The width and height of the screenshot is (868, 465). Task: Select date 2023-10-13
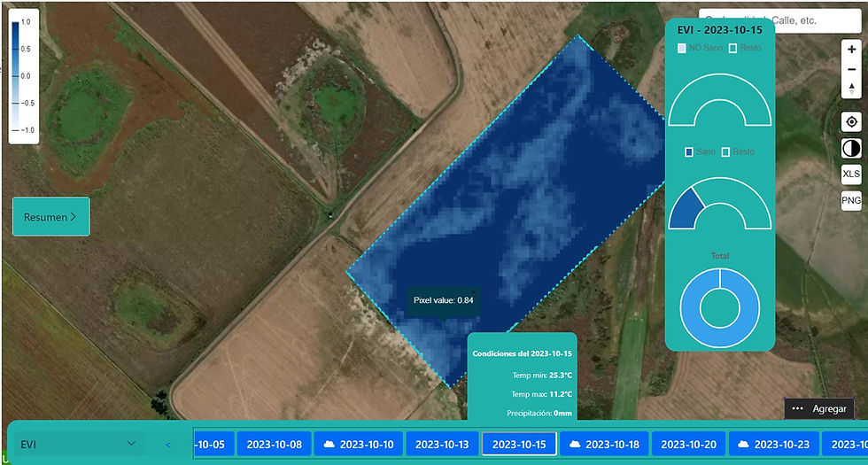point(442,444)
